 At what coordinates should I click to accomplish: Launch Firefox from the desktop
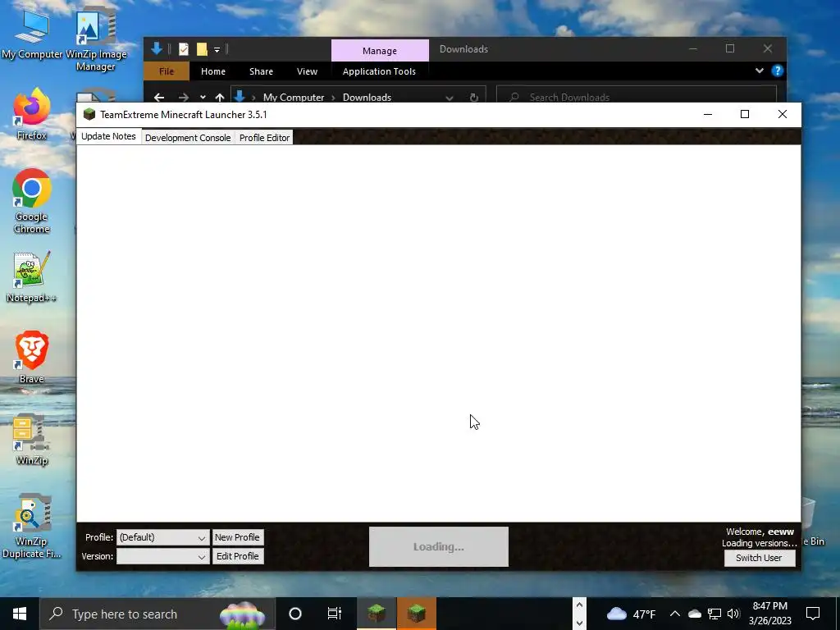click(32, 113)
